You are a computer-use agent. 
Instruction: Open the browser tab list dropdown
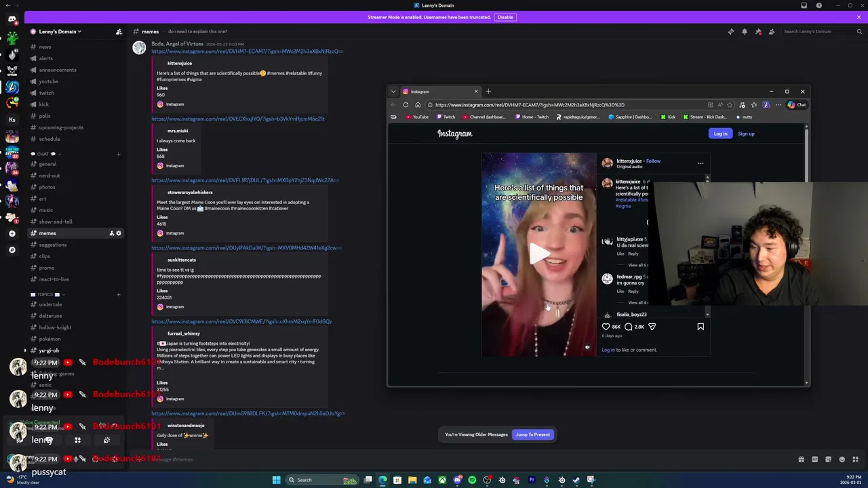pos(393,91)
